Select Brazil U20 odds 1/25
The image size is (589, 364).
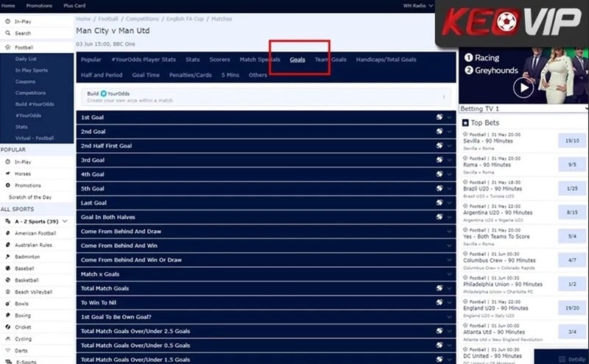(x=572, y=188)
